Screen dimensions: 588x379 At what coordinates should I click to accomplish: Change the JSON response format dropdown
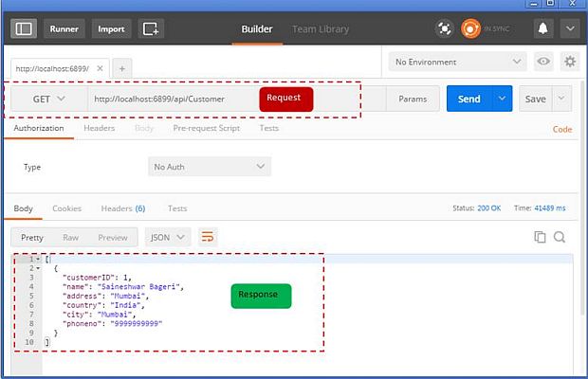coord(168,238)
